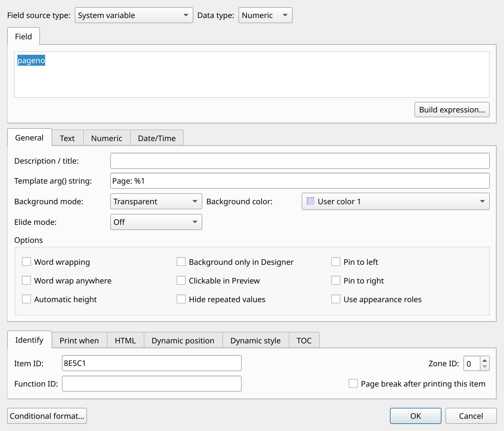Select the Identify tab

tap(29, 340)
